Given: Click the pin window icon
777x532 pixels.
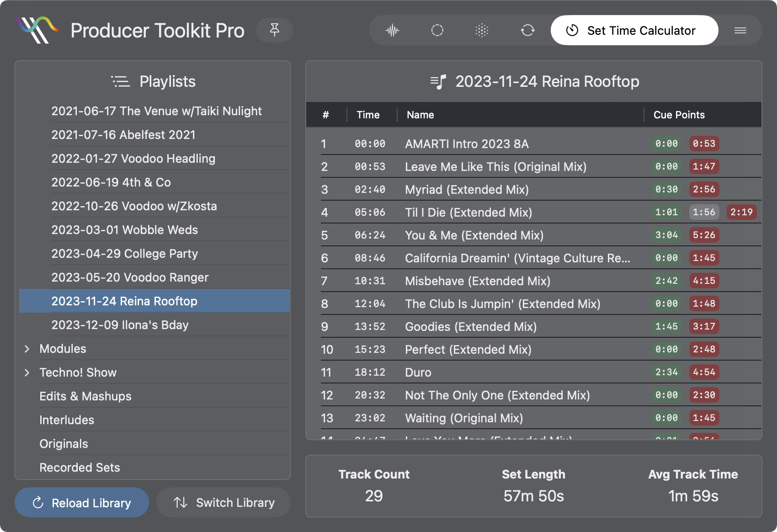Looking at the screenshot, I should pos(275,30).
